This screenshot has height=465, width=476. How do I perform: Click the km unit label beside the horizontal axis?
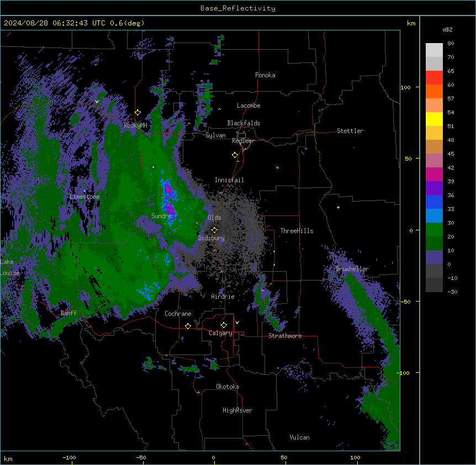click(8, 458)
